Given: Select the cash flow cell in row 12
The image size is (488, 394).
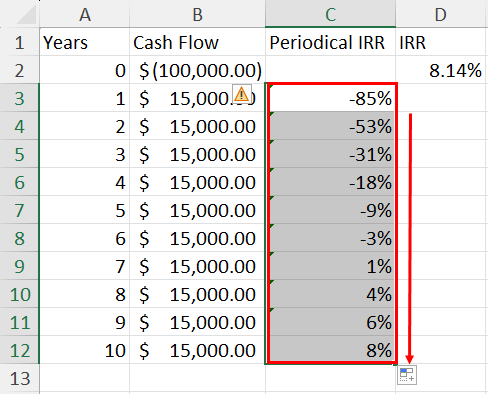Looking at the screenshot, I should coord(197,350).
